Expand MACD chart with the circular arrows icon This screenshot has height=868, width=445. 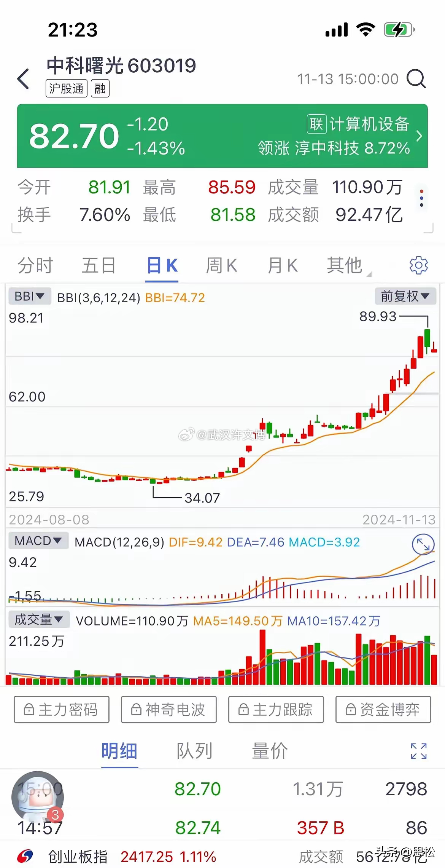click(423, 544)
